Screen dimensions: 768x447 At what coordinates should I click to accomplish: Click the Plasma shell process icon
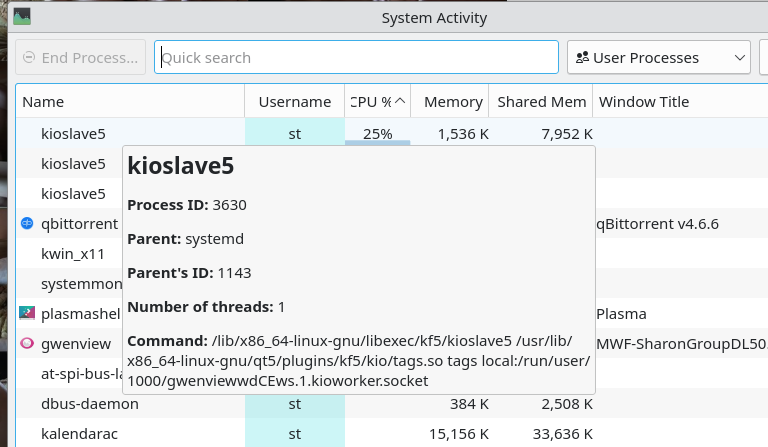[x=27, y=313]
